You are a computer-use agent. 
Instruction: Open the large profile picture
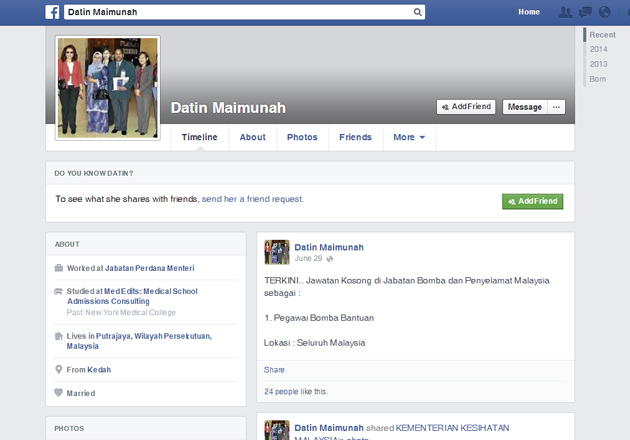108,88
